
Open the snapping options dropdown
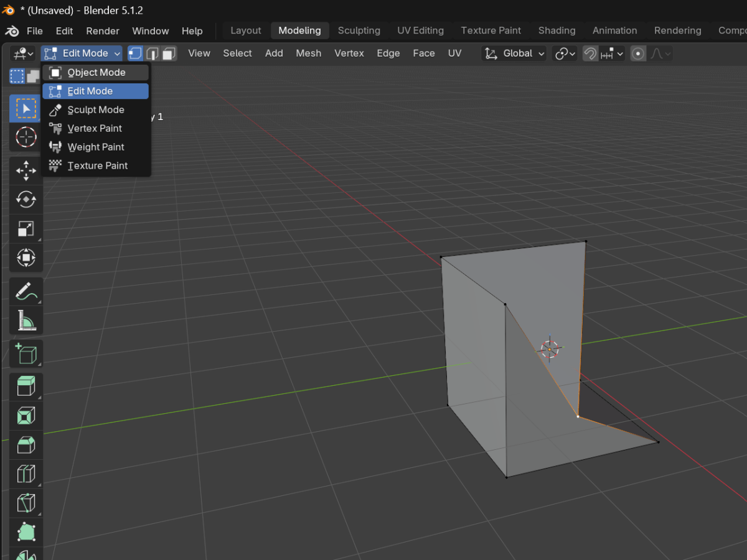pyautogui.click(x=612, y=54)
